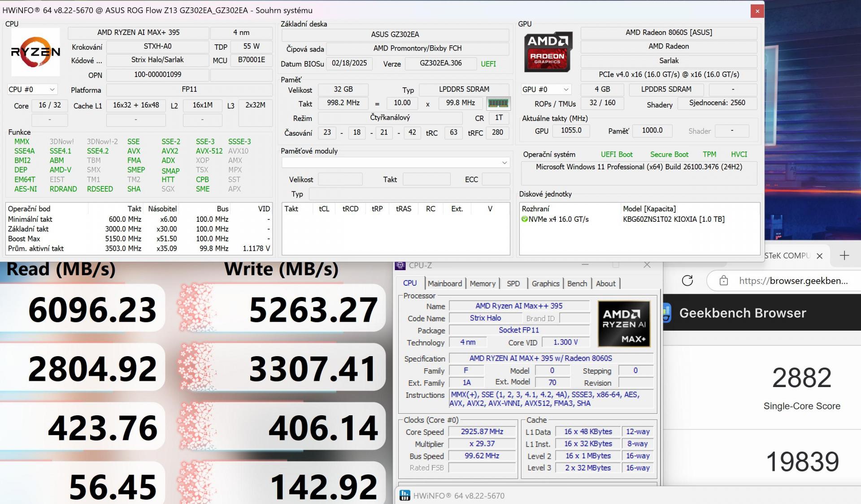Click the 'AMD Promontory/Bixby FCH' chipset field

(417, 48)
